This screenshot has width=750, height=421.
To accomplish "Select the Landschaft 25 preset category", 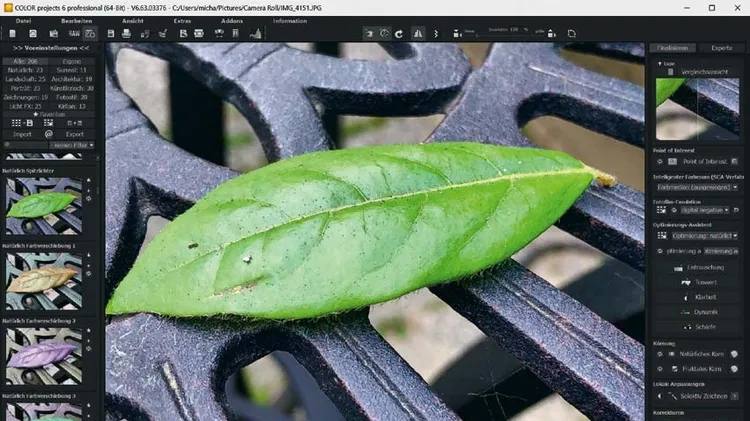I will [25, 79].
